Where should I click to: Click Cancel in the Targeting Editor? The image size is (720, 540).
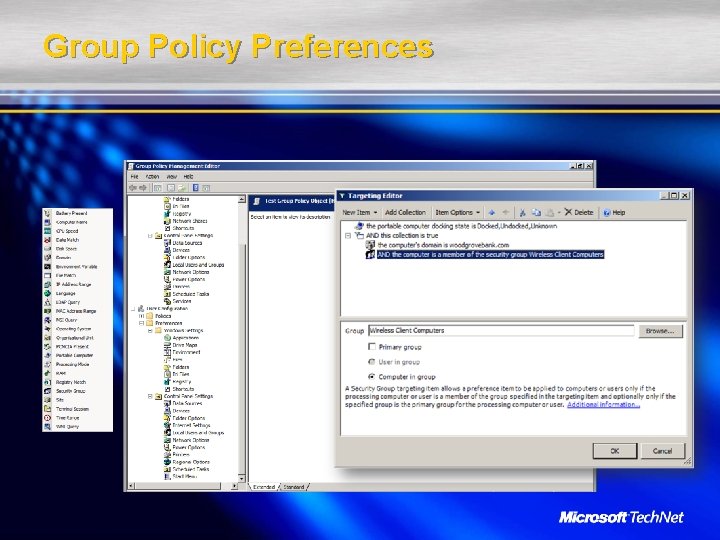pyautogui.click(x=663, y=451)
